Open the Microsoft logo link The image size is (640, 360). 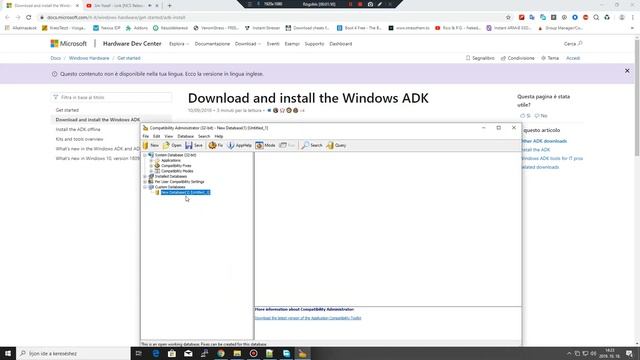[x=68, y=43]
